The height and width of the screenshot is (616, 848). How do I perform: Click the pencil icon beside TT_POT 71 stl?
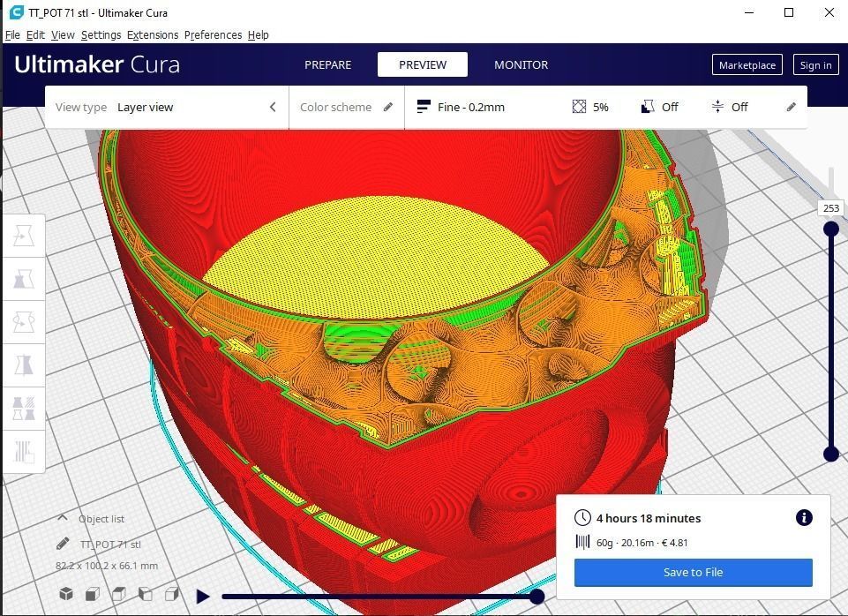tap(63, 544)
